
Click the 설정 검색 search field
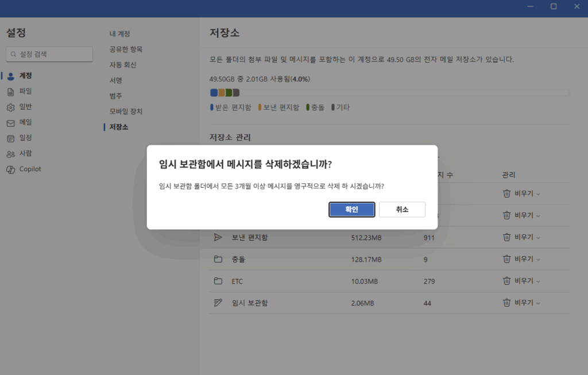tap(49, 54)
